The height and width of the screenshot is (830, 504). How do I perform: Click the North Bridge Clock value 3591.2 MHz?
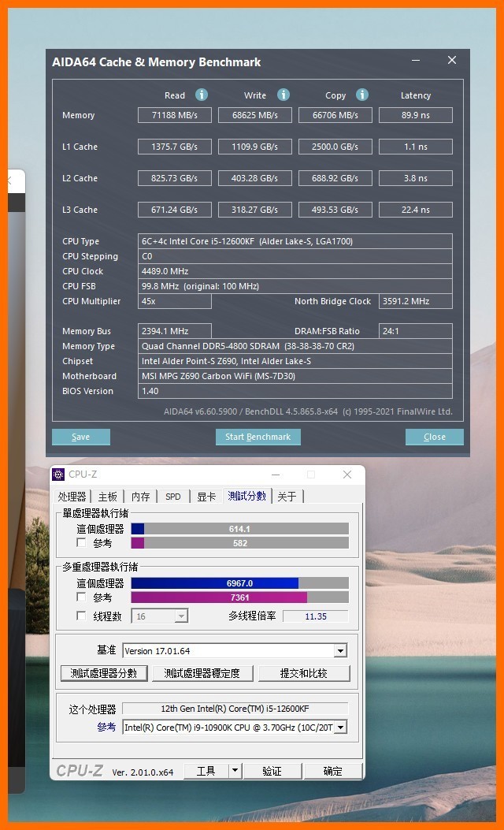[x=416, y=301]
